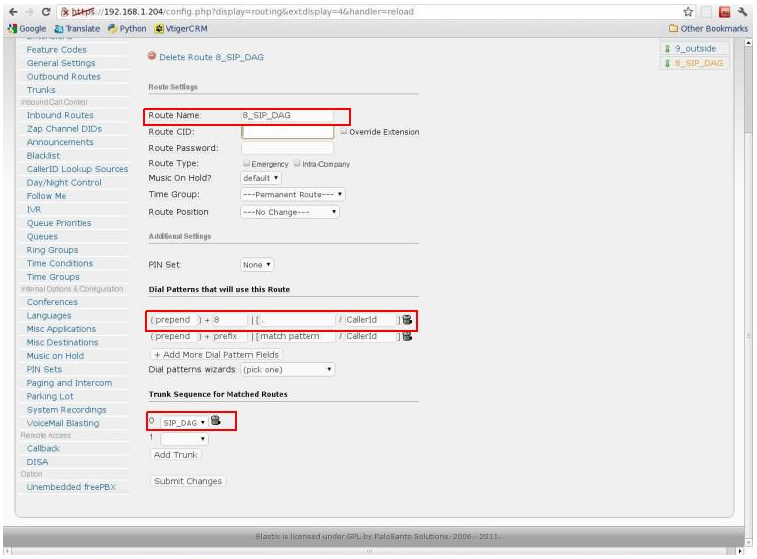757x559 pixels.
Task: Enable the Override Extension checkbox
Action: click(x=344, y=132)
